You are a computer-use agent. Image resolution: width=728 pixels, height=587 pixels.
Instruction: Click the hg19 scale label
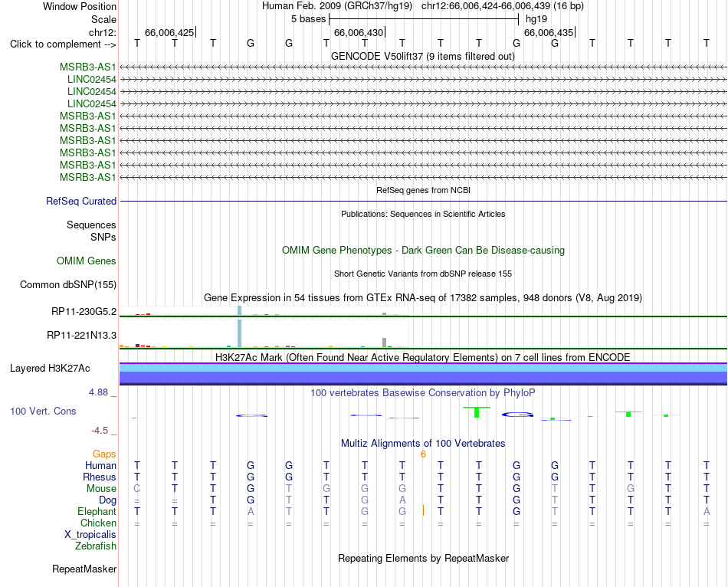(536, 19)
